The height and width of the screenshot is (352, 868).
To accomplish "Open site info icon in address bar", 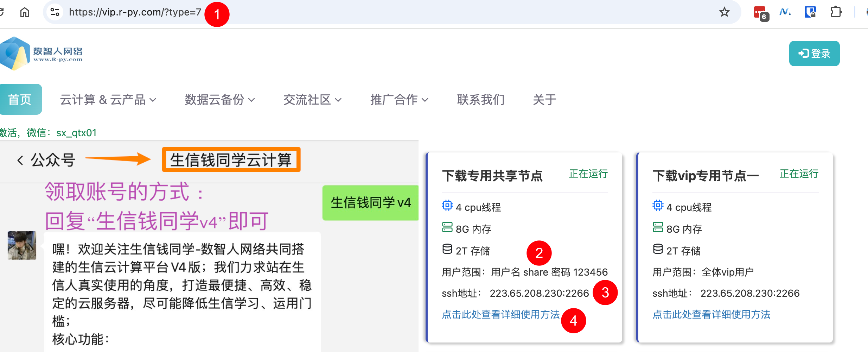I will tap(55, 12).
